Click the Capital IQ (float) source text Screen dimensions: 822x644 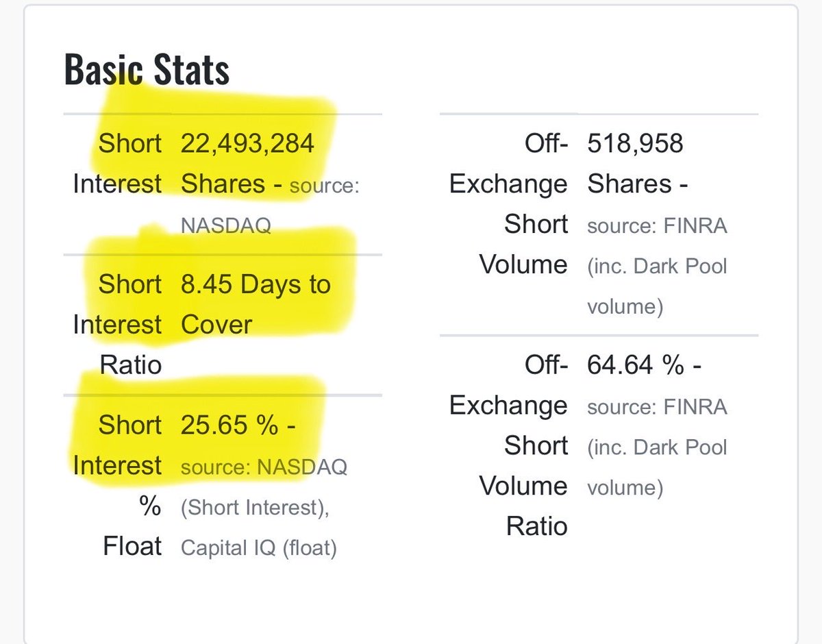tap(259, 548)
